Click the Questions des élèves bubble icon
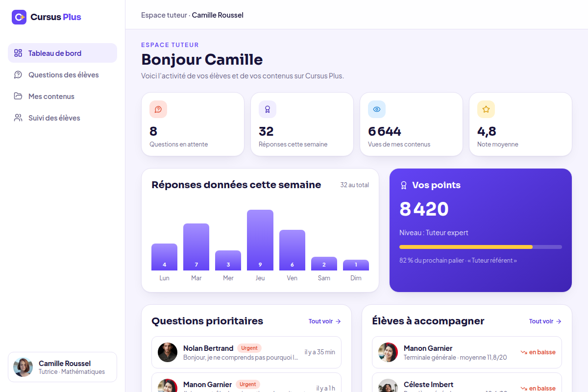The image size is (588, 392). click(x=18, y=74)
